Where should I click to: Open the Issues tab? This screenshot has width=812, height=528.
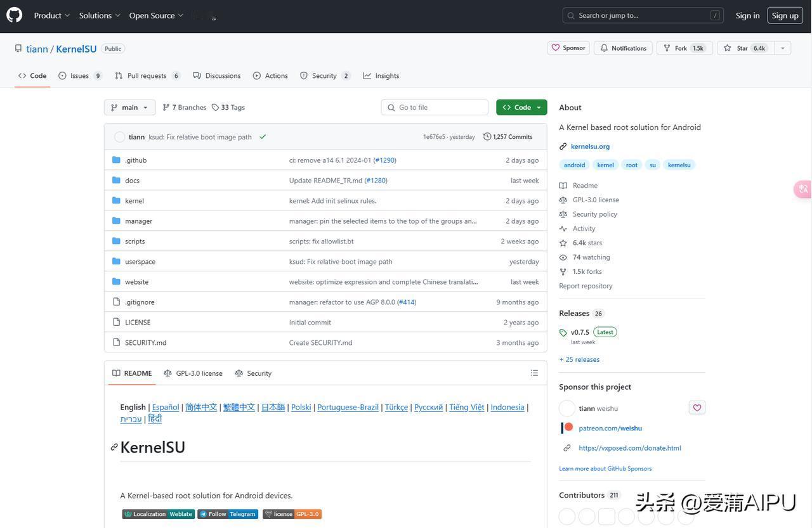pyautogui.click(x=80, y=76)
